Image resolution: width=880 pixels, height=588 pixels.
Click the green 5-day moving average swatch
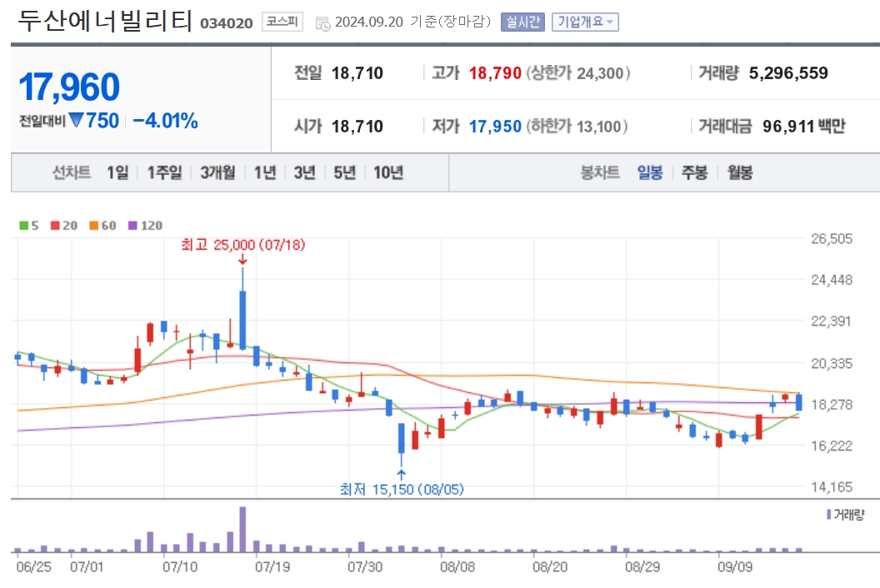click(23, 226)
